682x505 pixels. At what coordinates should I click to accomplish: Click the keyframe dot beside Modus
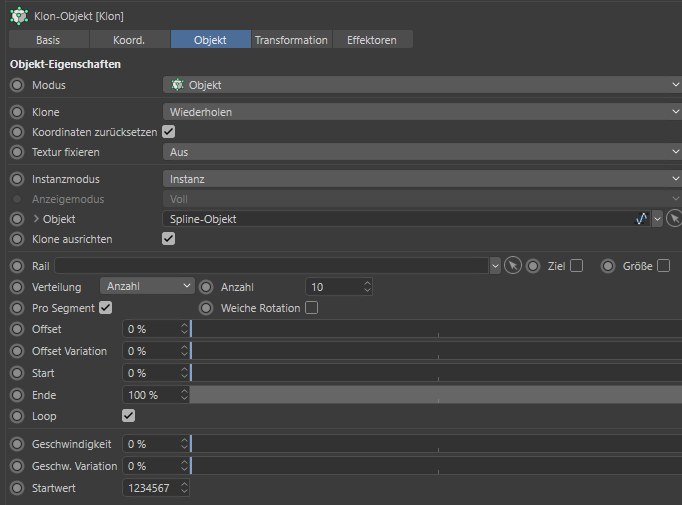click(x=17, y=85)
